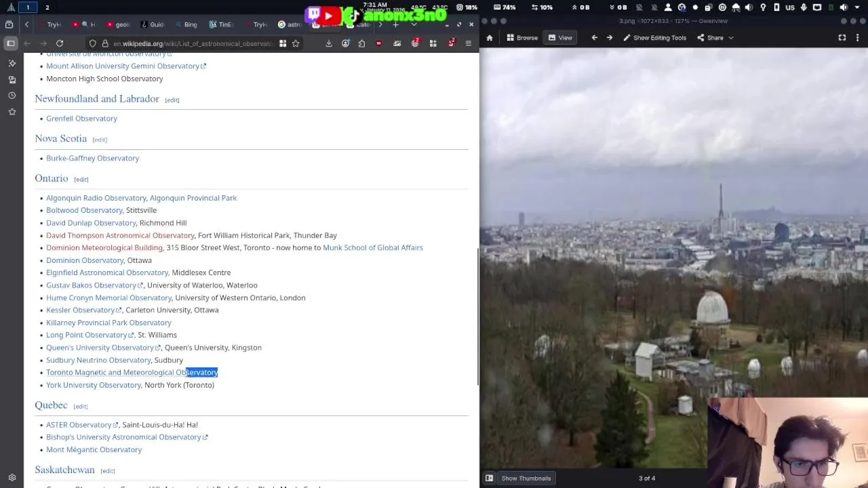
Task: Switch to the Guid tab
Action: 151,24
